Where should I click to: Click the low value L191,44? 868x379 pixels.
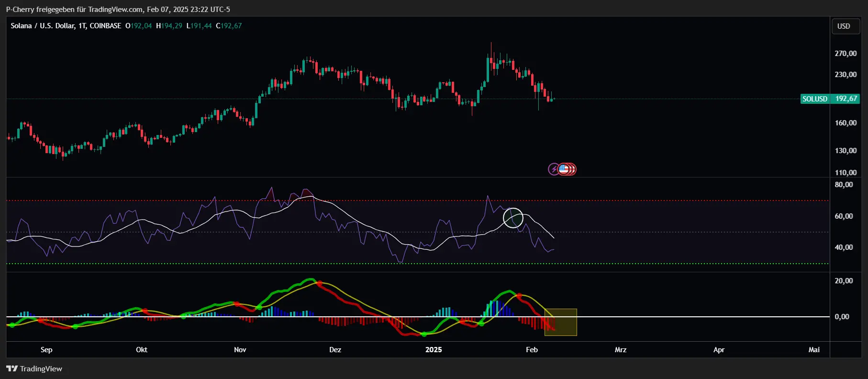199,26
